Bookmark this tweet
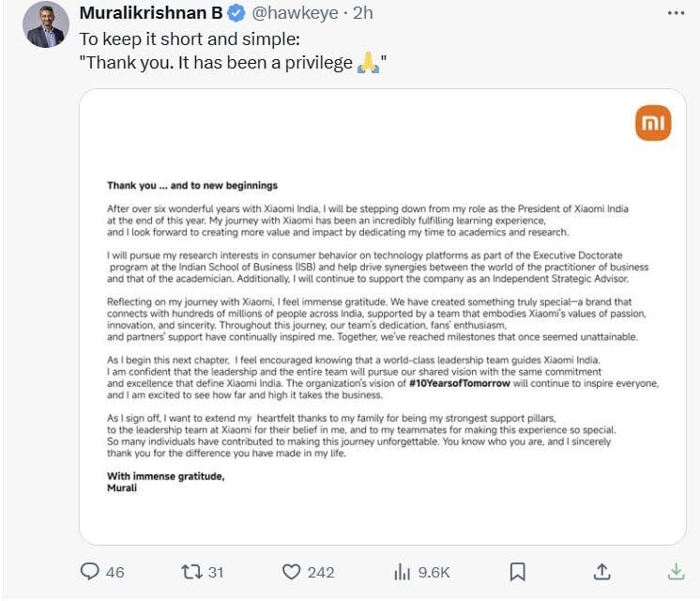This screenshot has height=601, width=700. 516,571
